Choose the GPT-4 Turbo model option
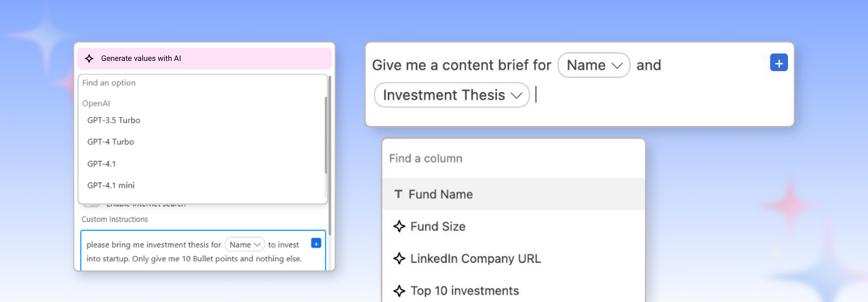The image size is (868, 302). click(x=111, y=142)
